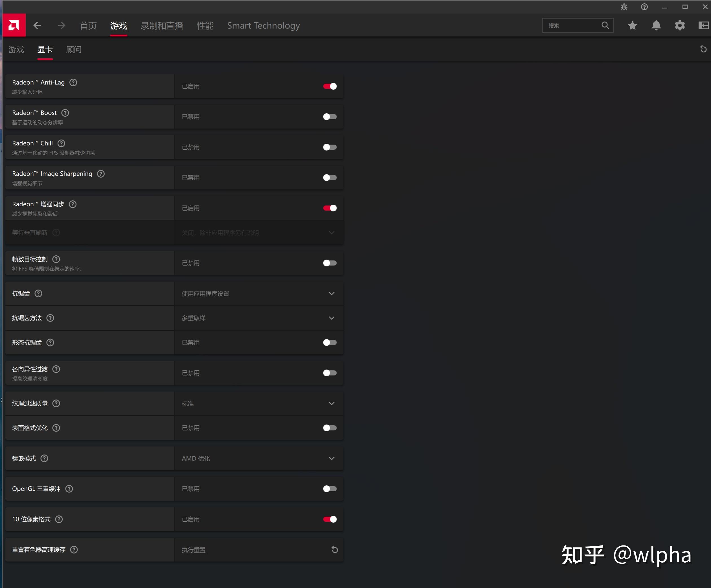Open help icon for Radeon Anti-Lag

[73, 82]
